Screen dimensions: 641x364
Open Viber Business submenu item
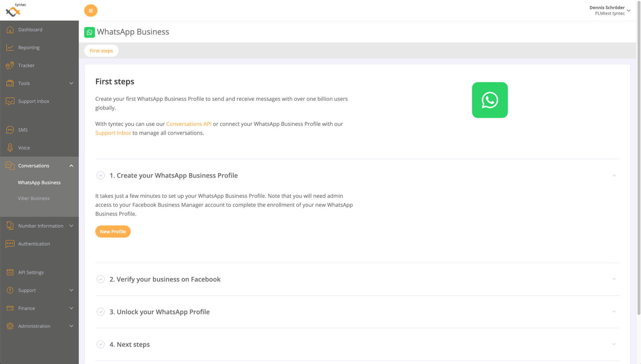34,198
